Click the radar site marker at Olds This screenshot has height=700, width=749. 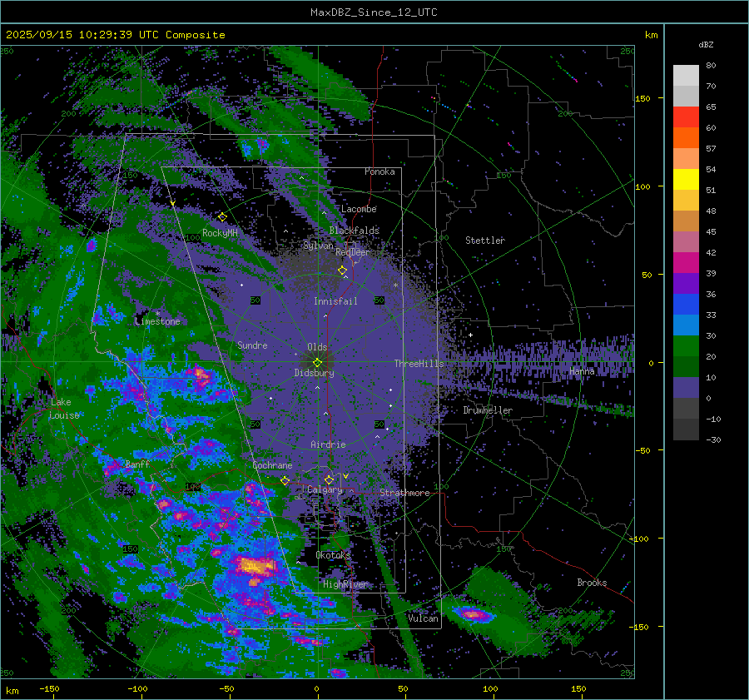point(317,363)
